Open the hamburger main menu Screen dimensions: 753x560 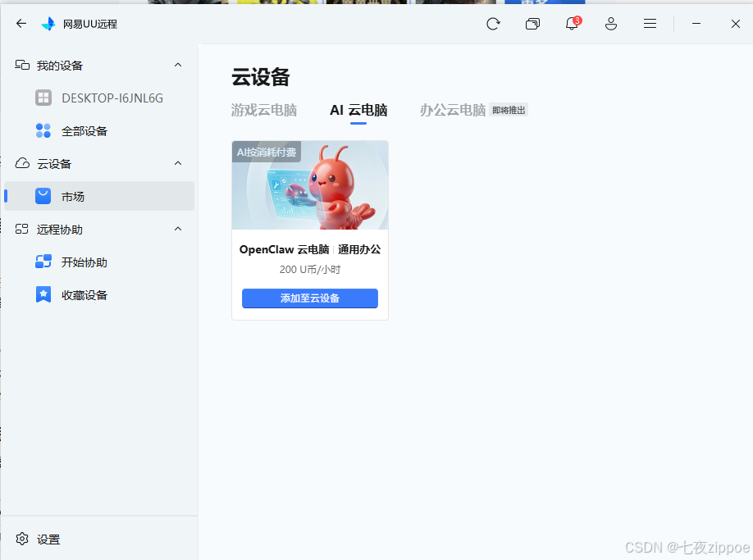(x=650, y=24)
